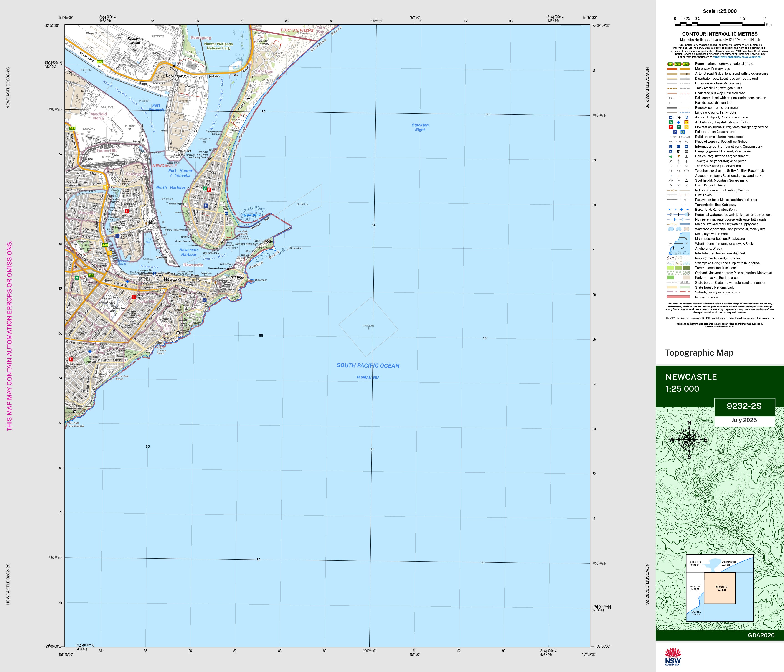The height and width of the screenshot is (672, 784).
Task: Click the Caravan park legend icon
Action: pyautogui.click(x=686, y=146)
